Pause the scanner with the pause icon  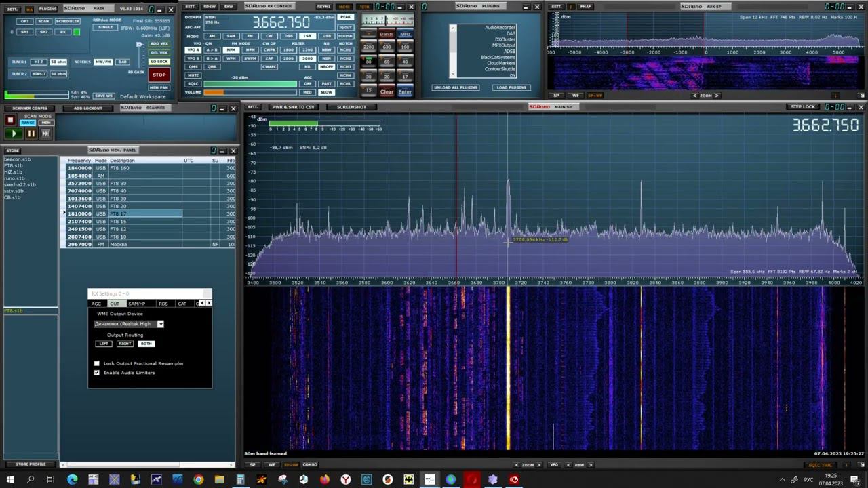tap(31, 134)
